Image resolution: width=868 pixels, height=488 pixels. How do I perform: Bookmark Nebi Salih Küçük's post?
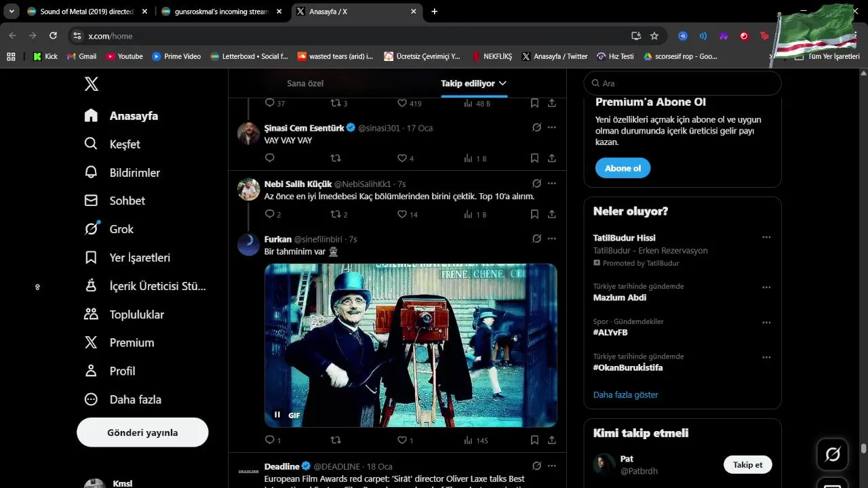pyautogui.click(x=534, y=214)
